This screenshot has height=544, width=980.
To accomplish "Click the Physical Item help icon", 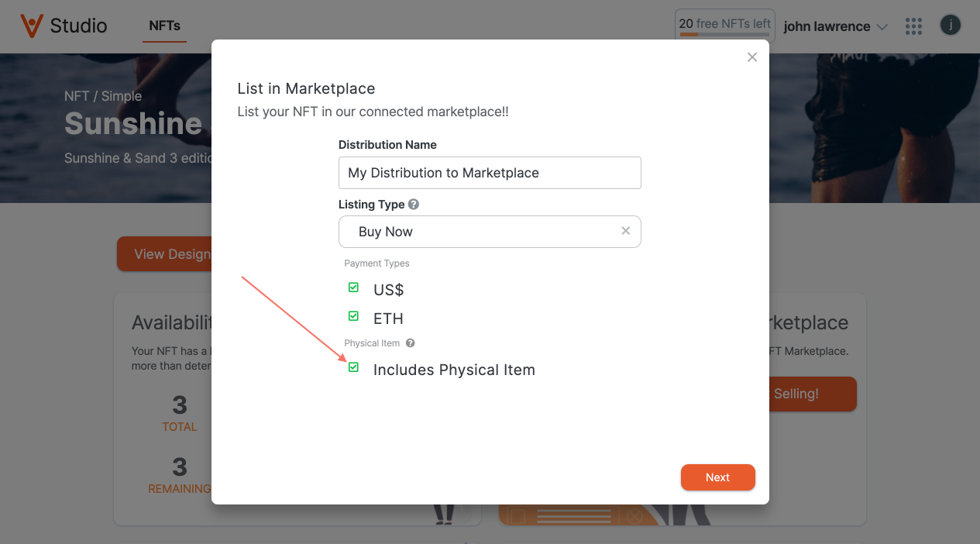I will (411, 343).
